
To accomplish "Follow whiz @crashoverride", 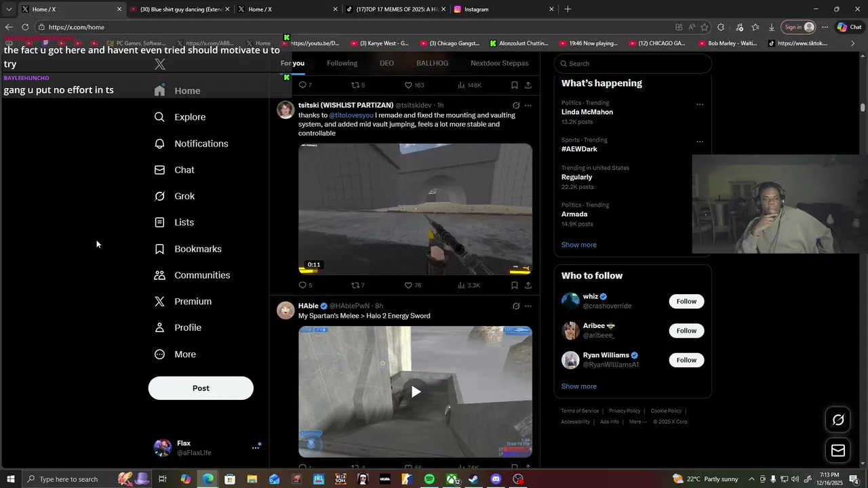I will (686, 302).
